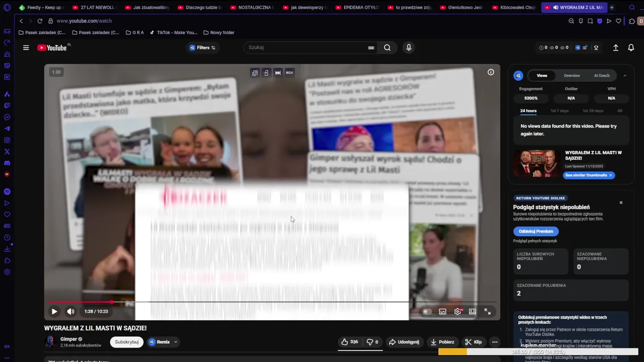This screenshot has height=362, width=644.
Task: Open the Filters button in header
Action: click(203, 48)
